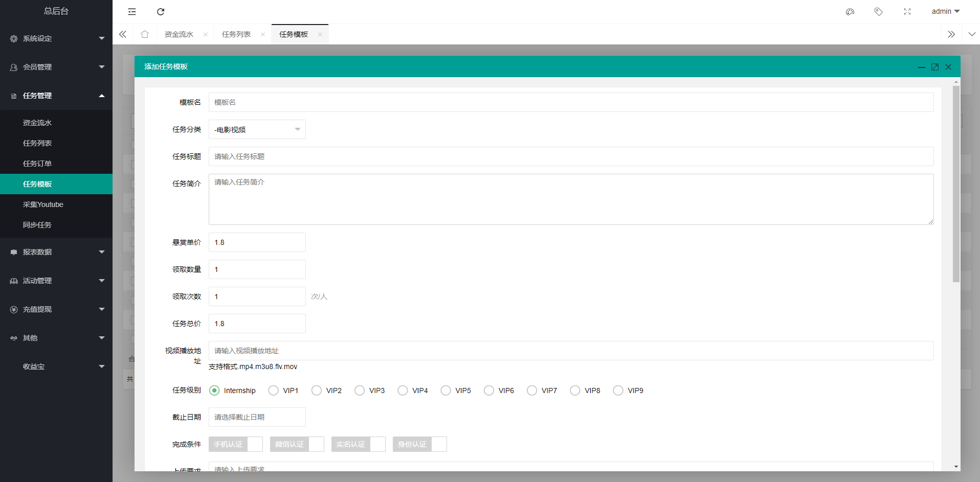Close the 任务模板 tab

tap(320, 35)
